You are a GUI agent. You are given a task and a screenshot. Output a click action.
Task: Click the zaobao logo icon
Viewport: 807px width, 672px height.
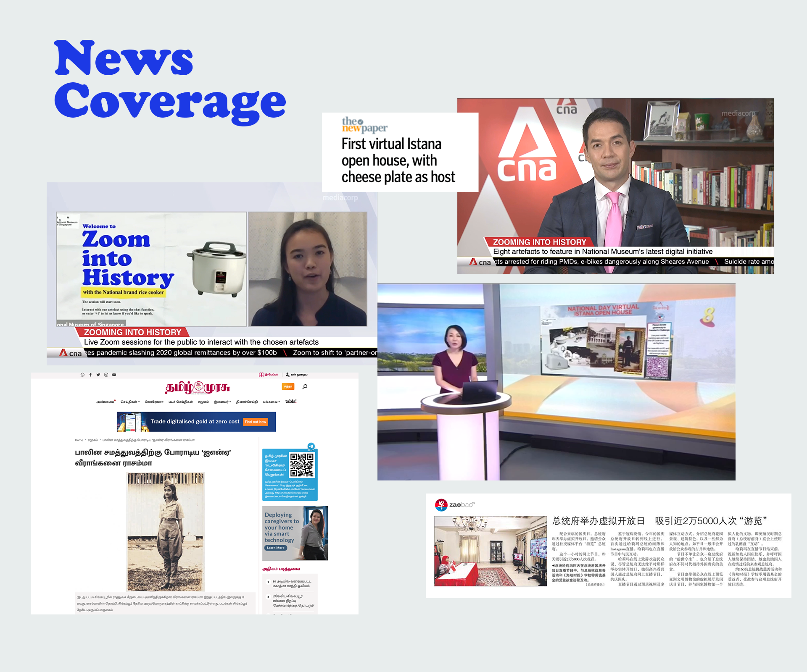(441, 504)
